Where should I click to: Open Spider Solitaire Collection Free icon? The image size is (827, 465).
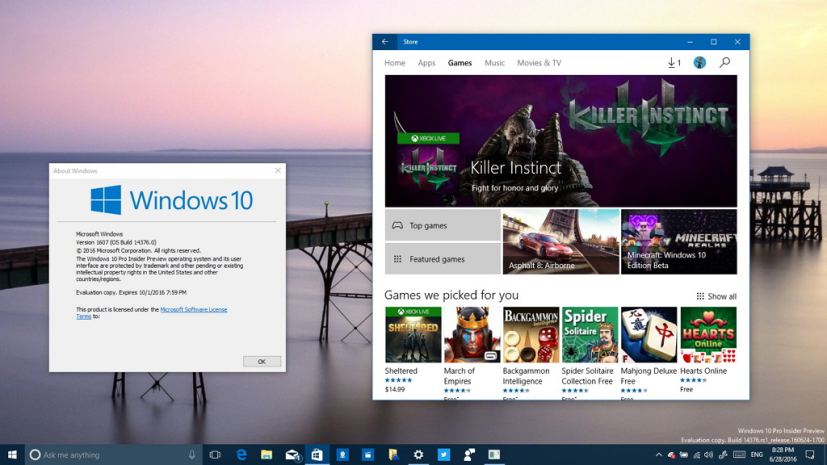590,335
